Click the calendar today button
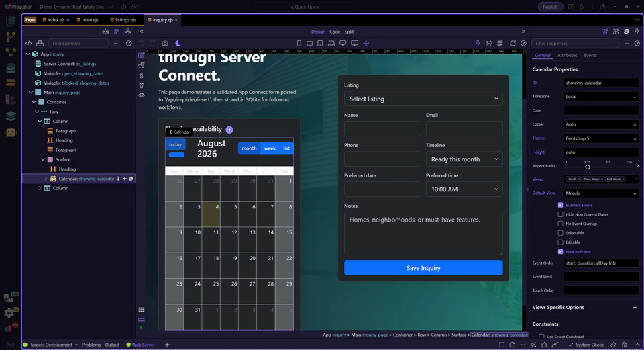Viewport: 644px width, 350px height. click(x=175, y=144)
